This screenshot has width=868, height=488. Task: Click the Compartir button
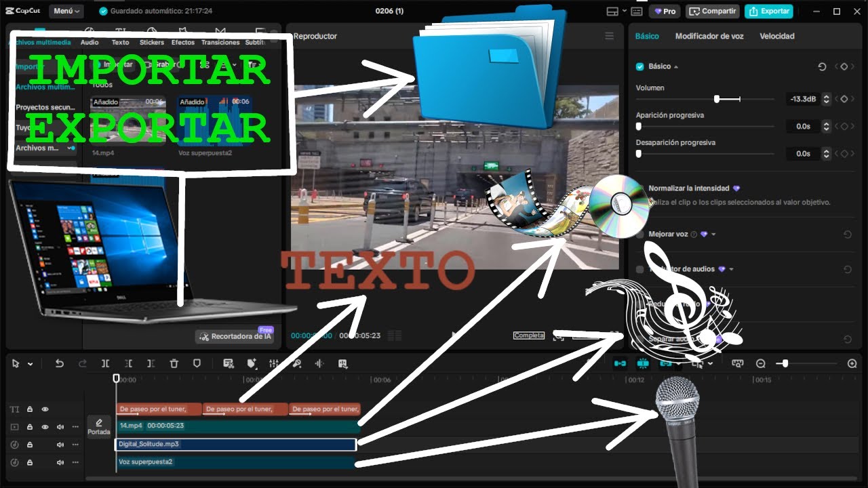pos(712,11)
